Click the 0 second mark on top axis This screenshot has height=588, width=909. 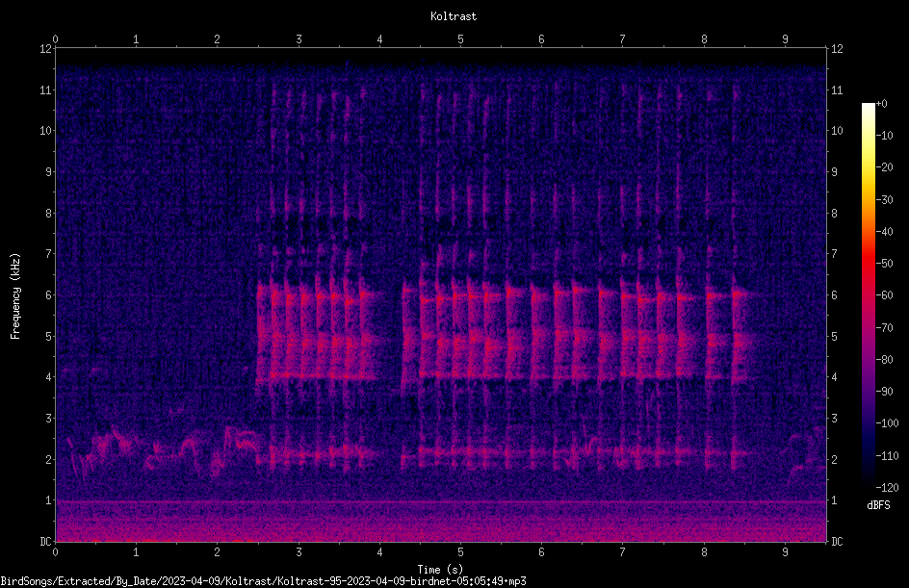(55, 39)
